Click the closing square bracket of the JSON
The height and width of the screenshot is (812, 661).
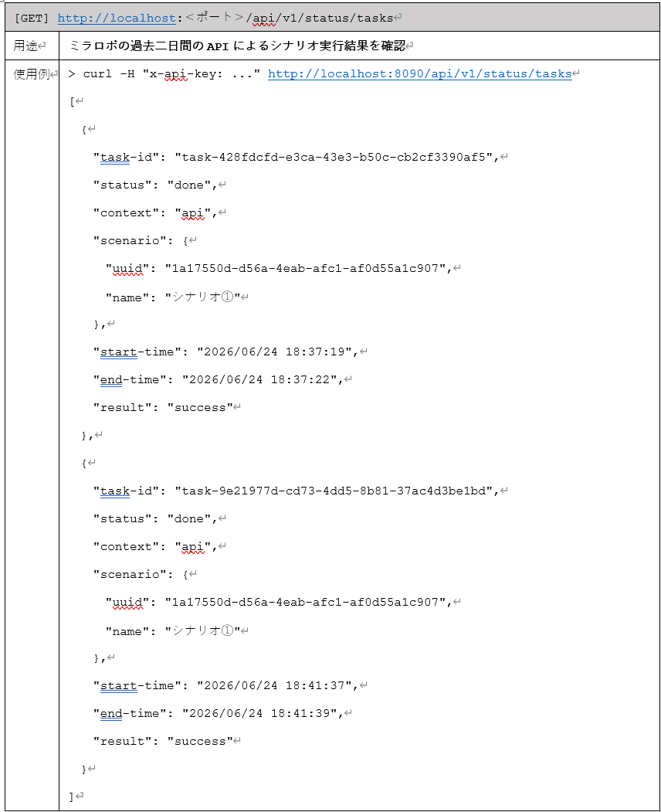point(72,797)
